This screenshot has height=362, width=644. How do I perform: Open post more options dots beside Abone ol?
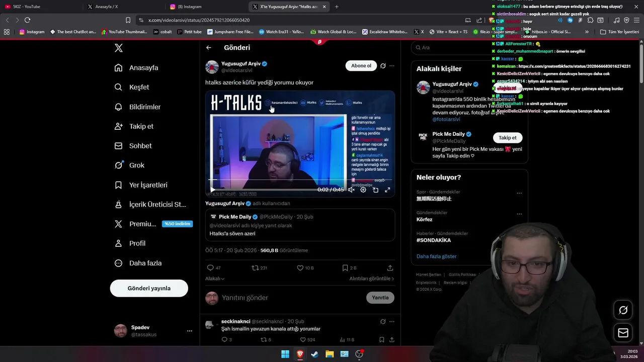coord(392,66)
